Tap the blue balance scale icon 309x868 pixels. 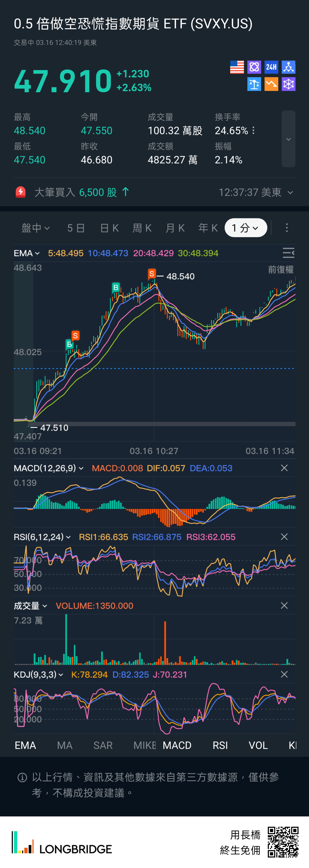tap(254, 84)
